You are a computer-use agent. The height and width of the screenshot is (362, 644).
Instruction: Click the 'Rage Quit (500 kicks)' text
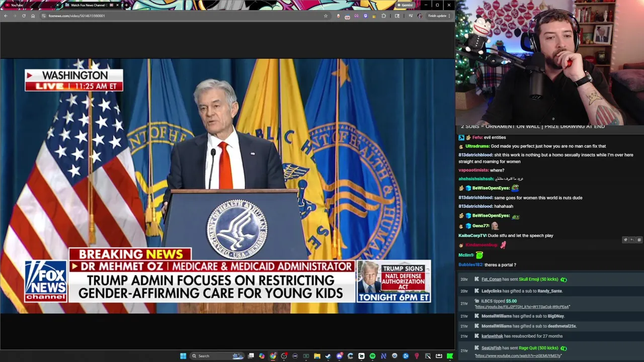[x=538, y=348]
